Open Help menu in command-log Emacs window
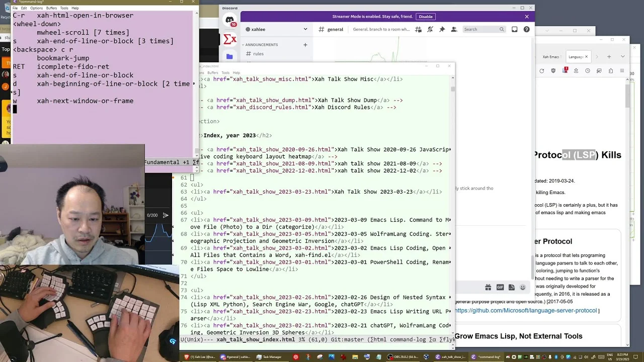This screenshot has height=362, width=644. [x=75, y=8]
